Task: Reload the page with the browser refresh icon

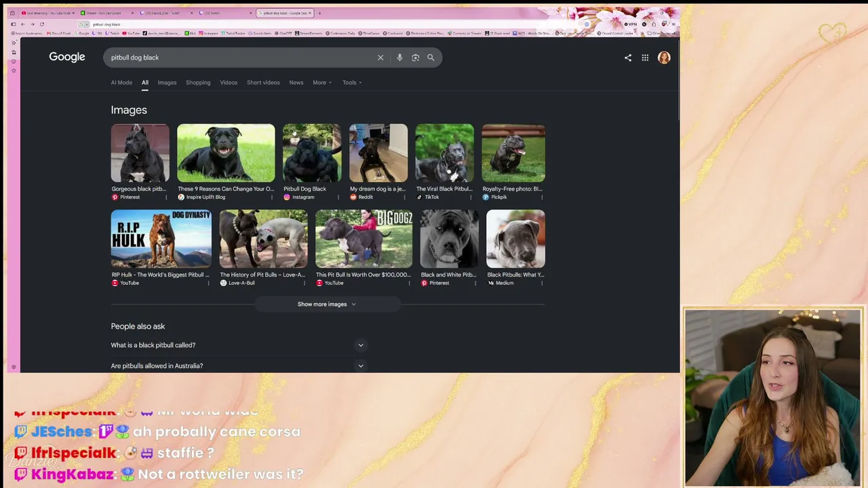Action: point(41,24)
